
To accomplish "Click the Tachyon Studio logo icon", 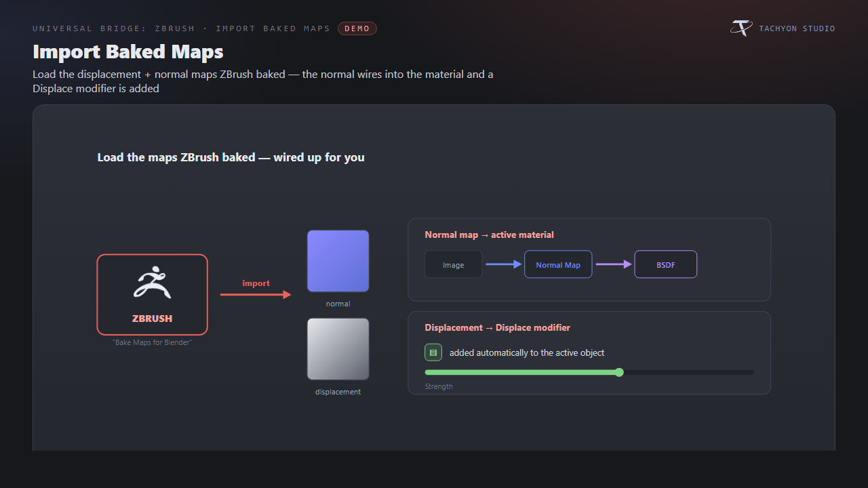I will click(742, 28).
